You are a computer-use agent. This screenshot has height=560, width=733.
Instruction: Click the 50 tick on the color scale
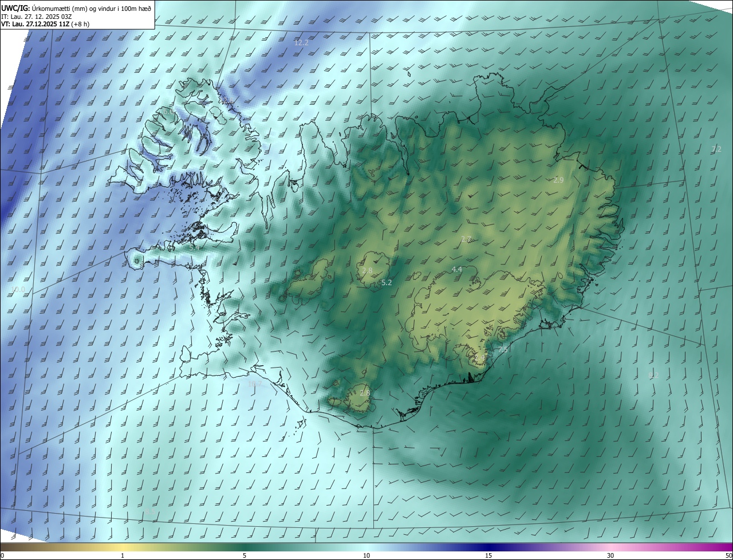coord(728,555)
